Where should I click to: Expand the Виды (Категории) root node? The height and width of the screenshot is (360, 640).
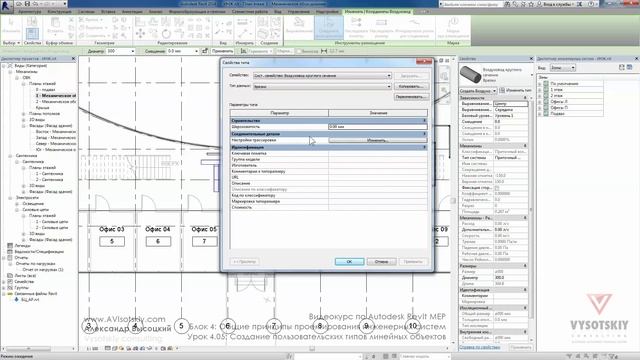point(4,66)
